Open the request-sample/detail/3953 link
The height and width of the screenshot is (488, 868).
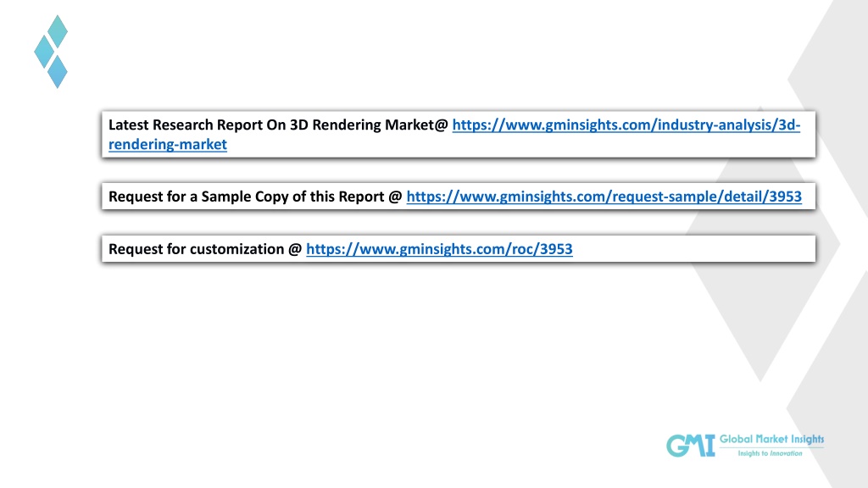tap(604, 197)
